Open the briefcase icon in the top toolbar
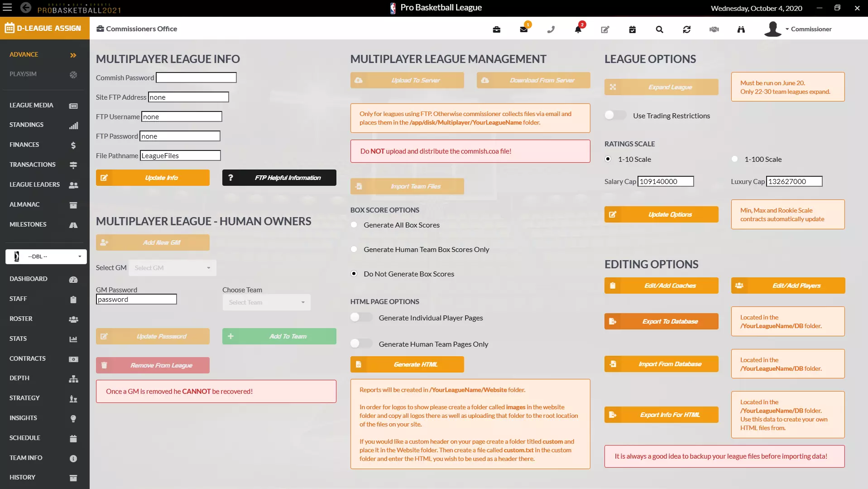Screen dimensions: 868x489 [497, 29]
